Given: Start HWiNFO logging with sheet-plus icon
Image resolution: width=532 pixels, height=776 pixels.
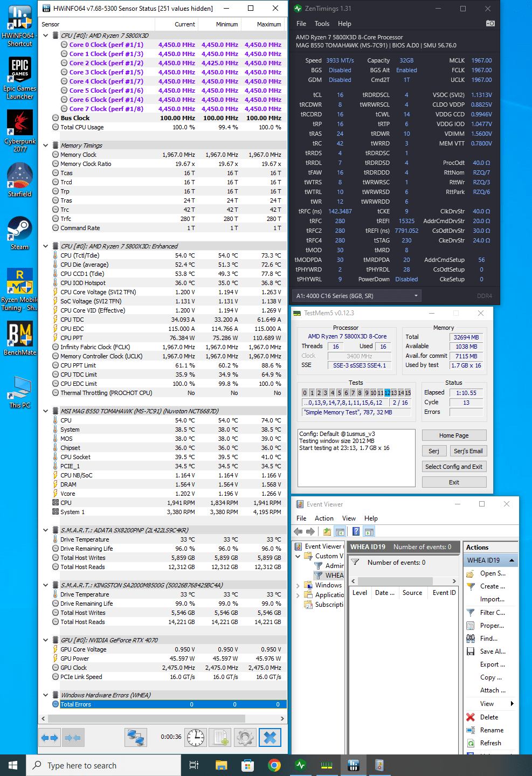Looking at the screenshot, I should coord(220,737).
